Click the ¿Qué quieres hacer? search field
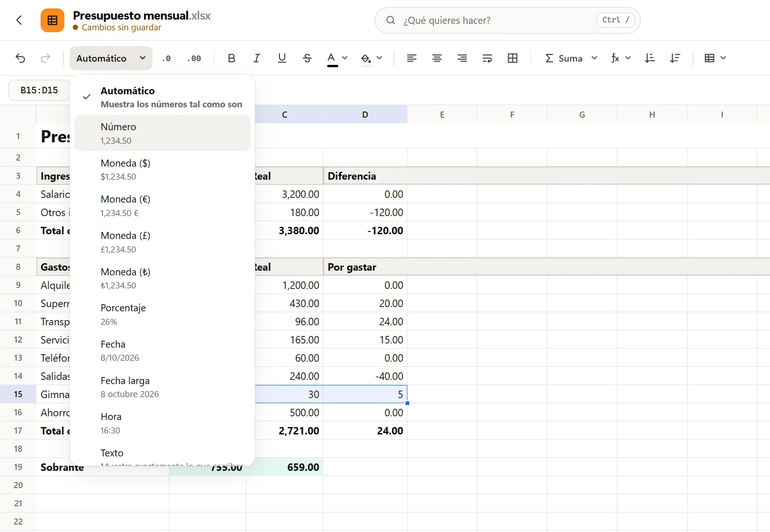Image resolution: width=770 pixels, height=532 pixels. point(507,20)
